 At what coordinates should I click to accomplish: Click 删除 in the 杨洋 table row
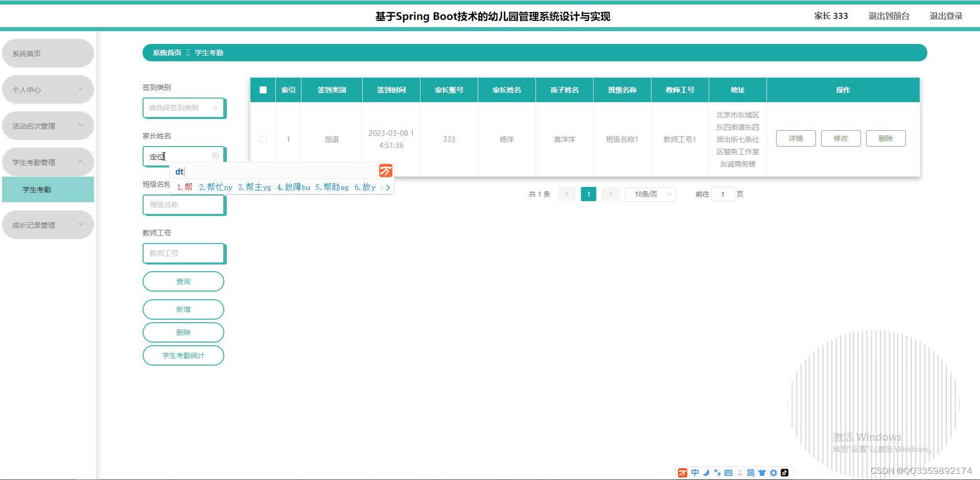(x=885, y=138)
